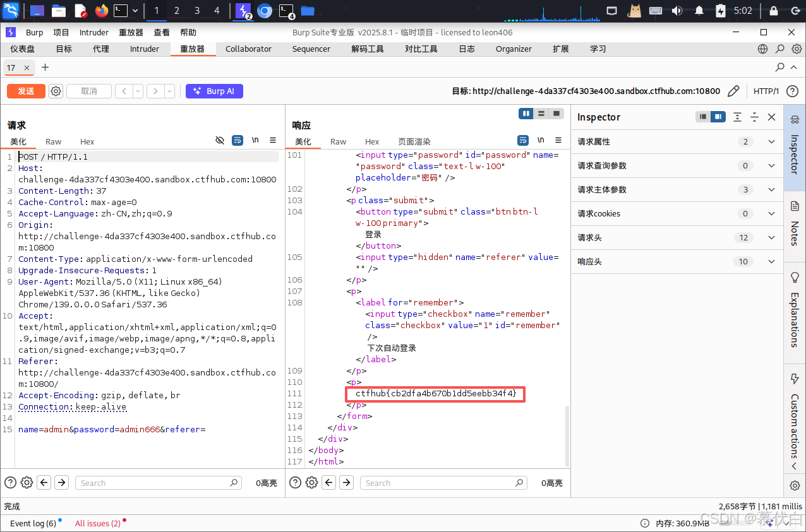Open the 帮助 menu
Image resolution: width=806 pixels, height=532 pixels.
click(x=188, y=32)
